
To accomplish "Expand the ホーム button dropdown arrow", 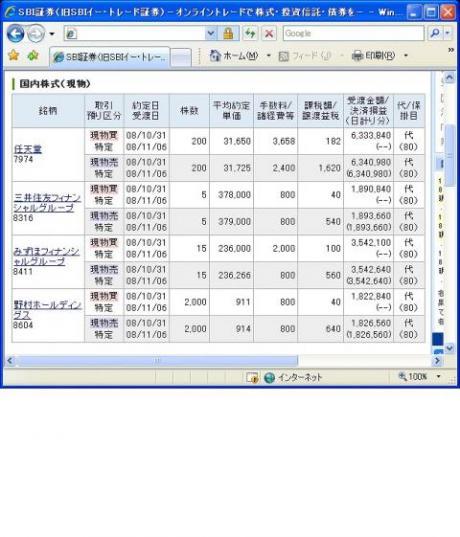I will 269,55.
